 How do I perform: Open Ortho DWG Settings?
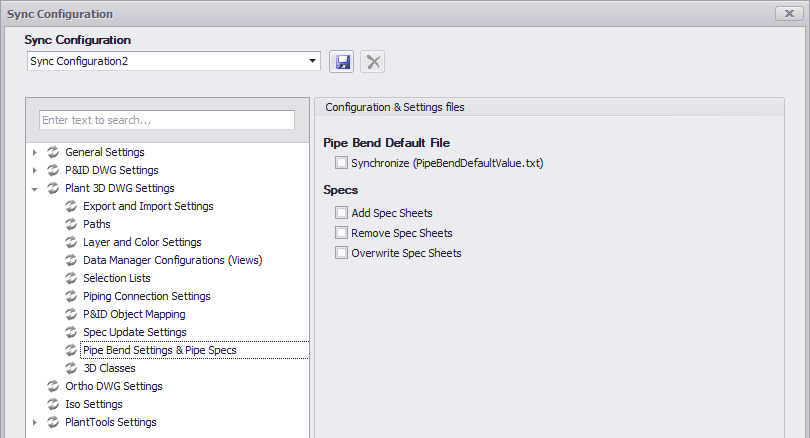click(x=114, y=386)
